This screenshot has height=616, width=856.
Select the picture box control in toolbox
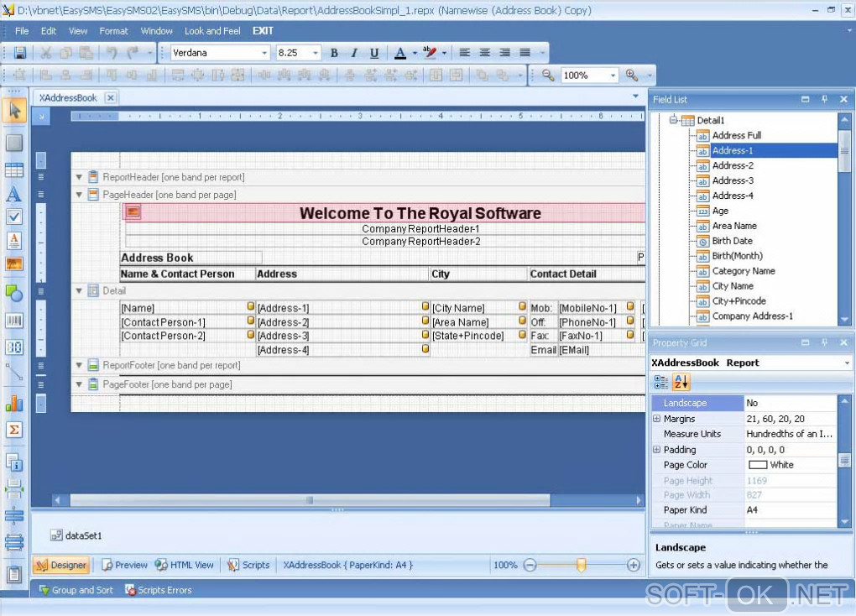[14, 264]
